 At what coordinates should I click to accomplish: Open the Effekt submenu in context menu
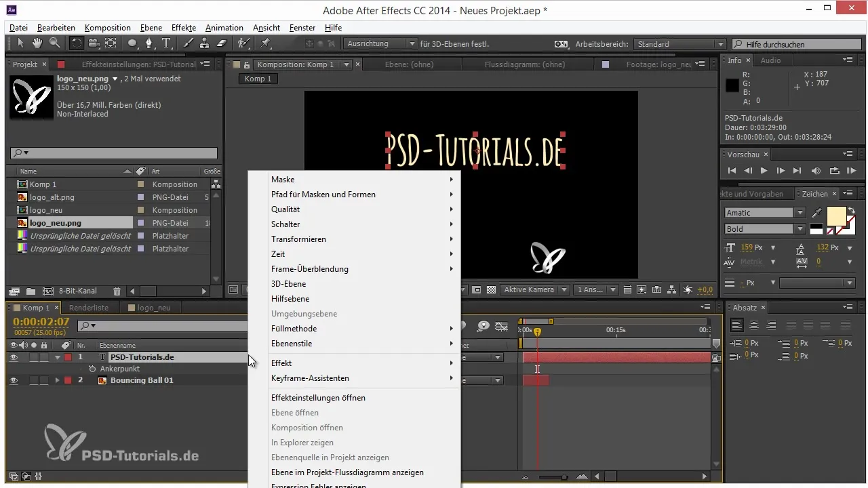pyautogui.click(x=355, y=363)
